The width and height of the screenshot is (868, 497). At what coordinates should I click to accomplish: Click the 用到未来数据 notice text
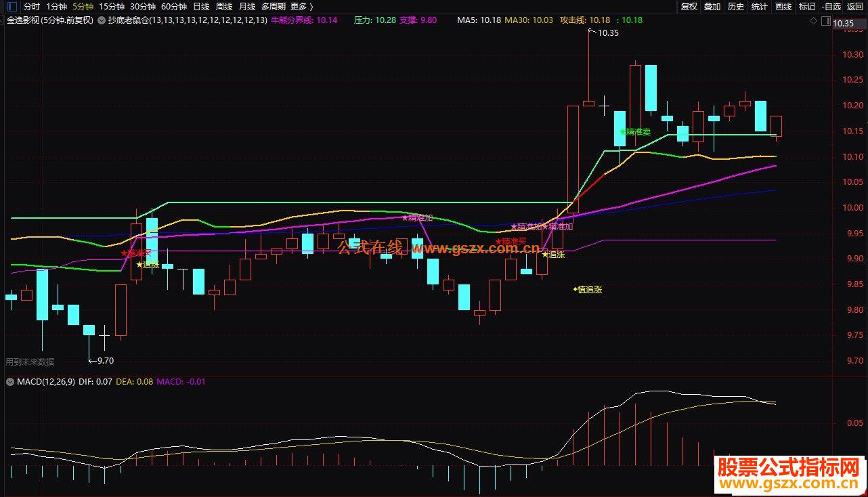pyautogui.click(x=30, y=362)
